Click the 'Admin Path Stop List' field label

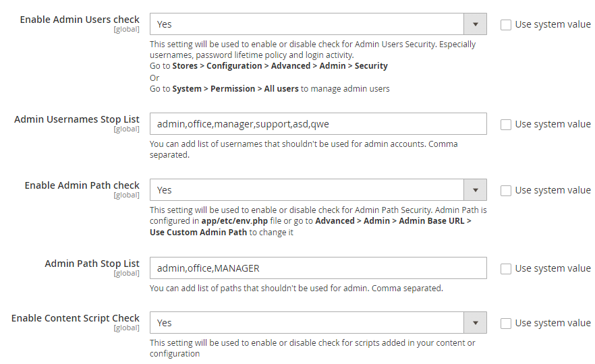click(92, 264)
